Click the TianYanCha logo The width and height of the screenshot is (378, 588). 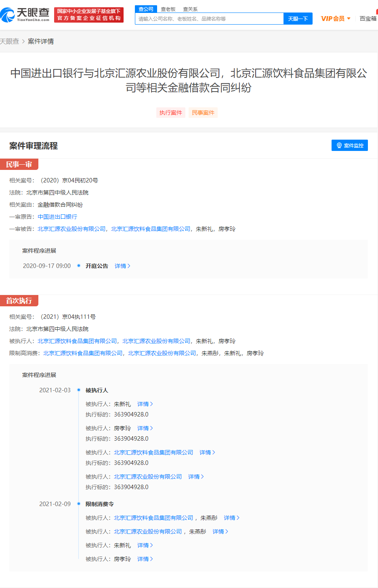25,15
